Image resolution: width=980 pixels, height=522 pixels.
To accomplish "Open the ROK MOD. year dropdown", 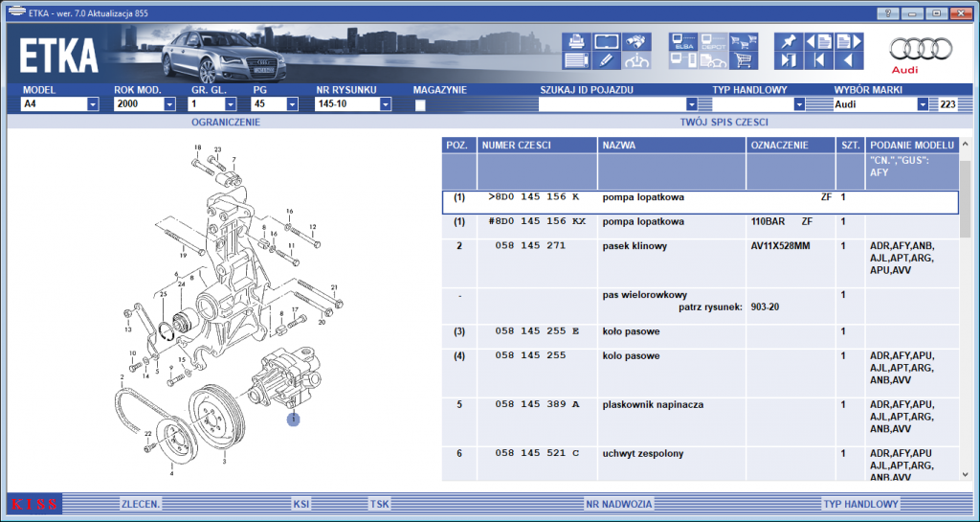I will click(170, 104).
